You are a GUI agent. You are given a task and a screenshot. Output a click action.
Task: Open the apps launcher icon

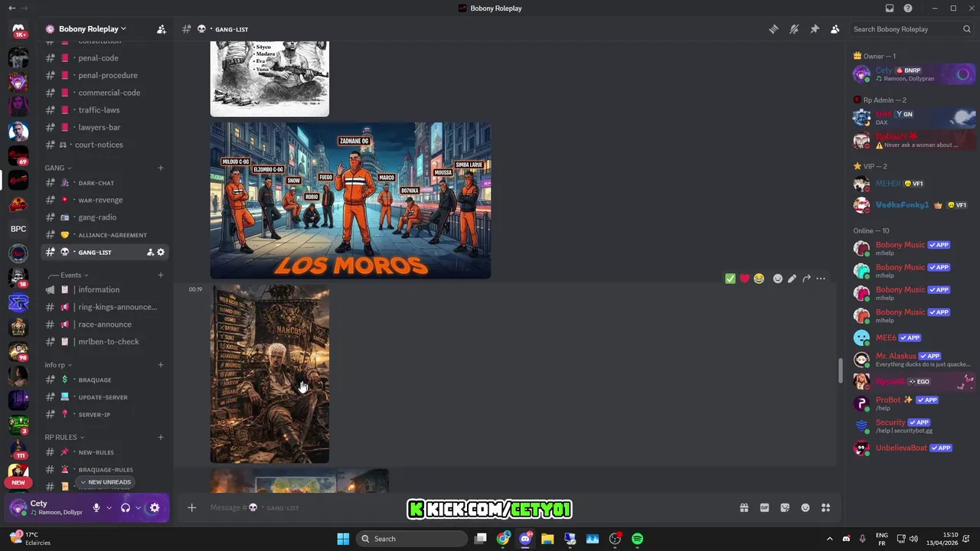coord(825,507)
